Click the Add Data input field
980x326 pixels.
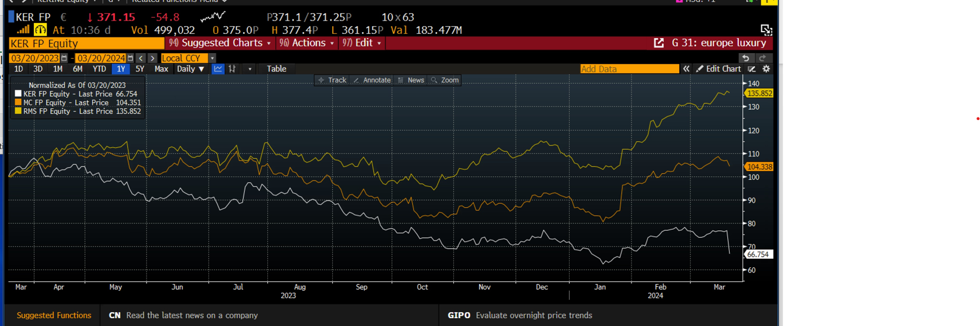tap(629, 69)
